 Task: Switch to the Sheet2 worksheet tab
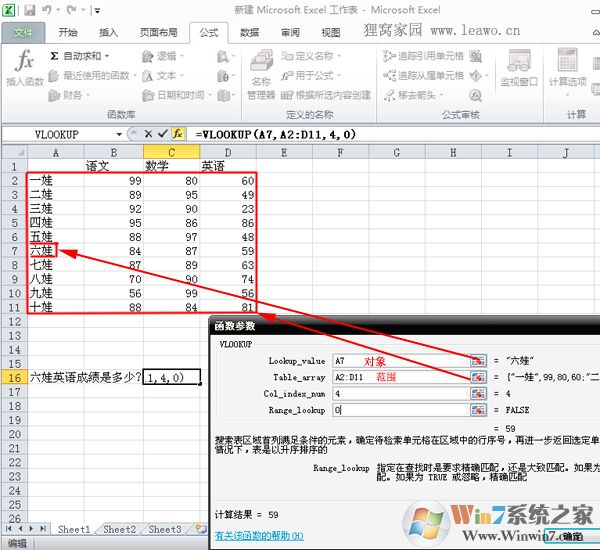point(119,529)
